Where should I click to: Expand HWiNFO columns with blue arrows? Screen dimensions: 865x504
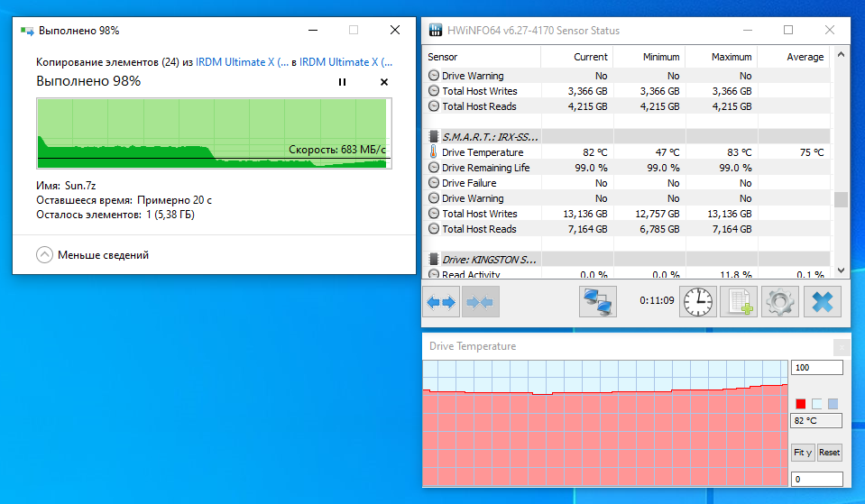coord(441,302)
